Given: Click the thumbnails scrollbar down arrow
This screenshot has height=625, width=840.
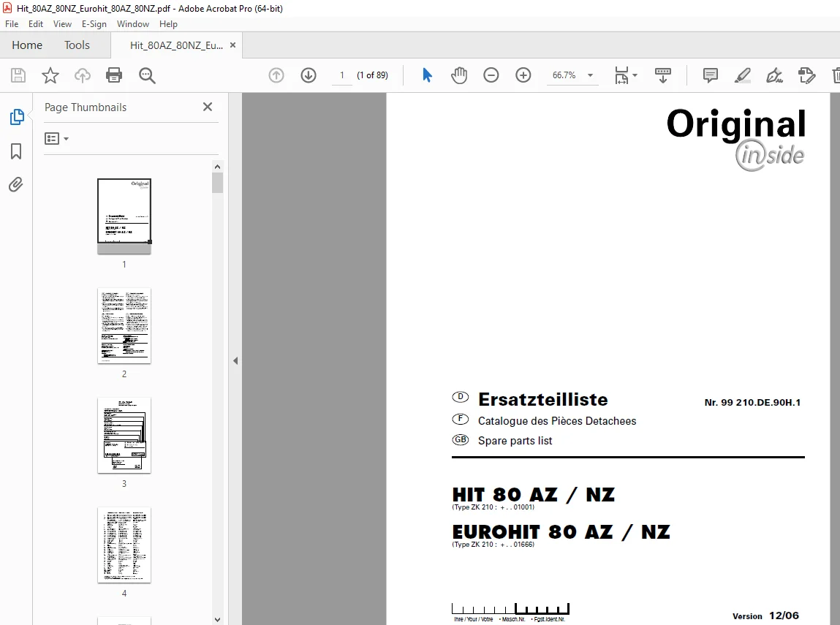Looking at the screenshot, I should point(218,620).
